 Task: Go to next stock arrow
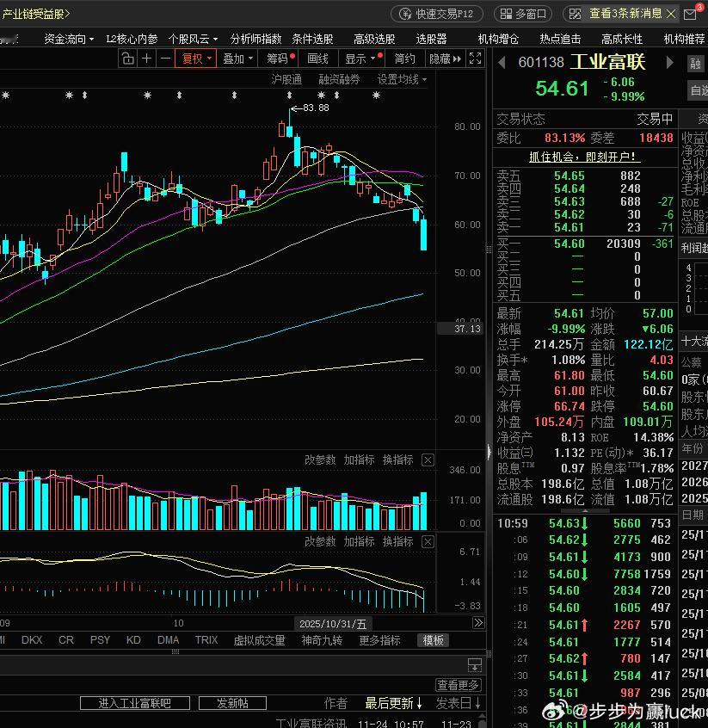click(x=669, y=62)
